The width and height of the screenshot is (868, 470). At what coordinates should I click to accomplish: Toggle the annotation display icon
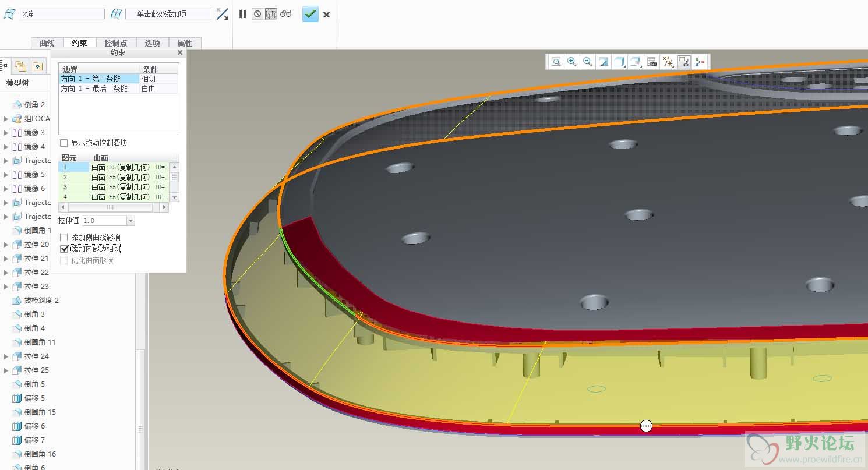tap(684, 62)
